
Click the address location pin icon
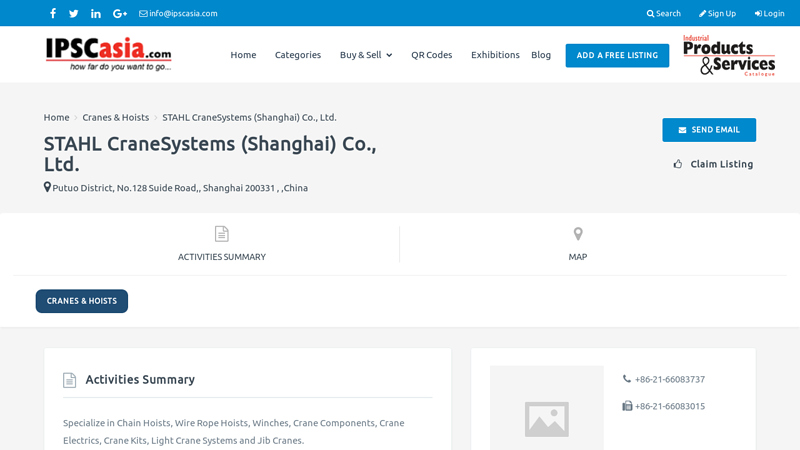tap(47, 187)
